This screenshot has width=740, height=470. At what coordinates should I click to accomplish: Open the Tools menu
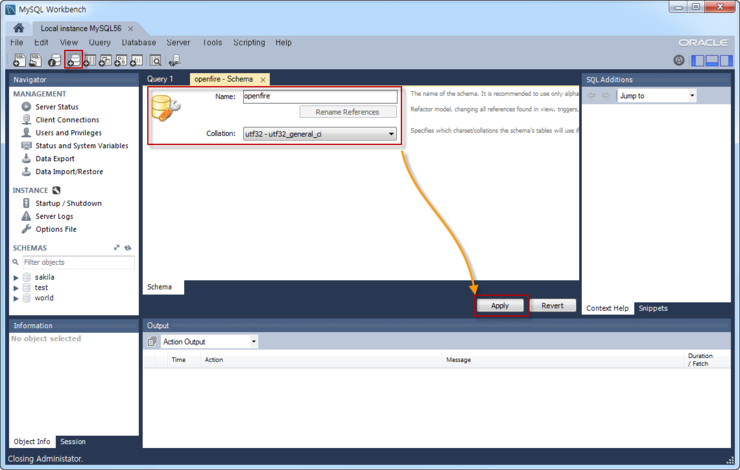[x=212, y=42]
